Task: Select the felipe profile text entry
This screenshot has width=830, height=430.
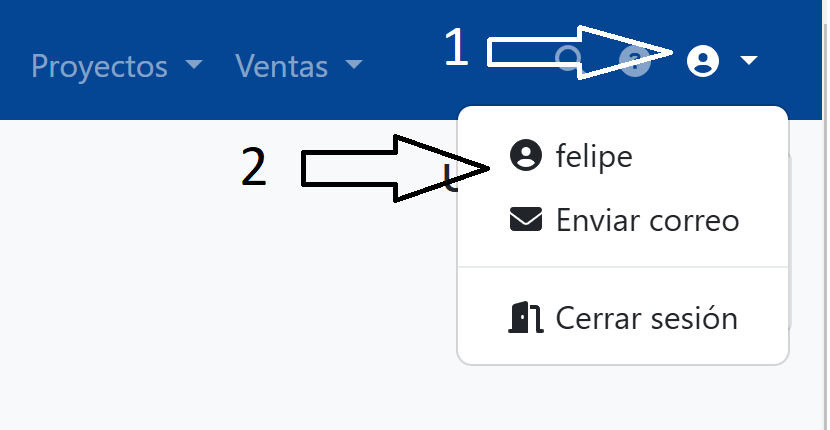Action: pyautogui.click(x=594, y=157)
